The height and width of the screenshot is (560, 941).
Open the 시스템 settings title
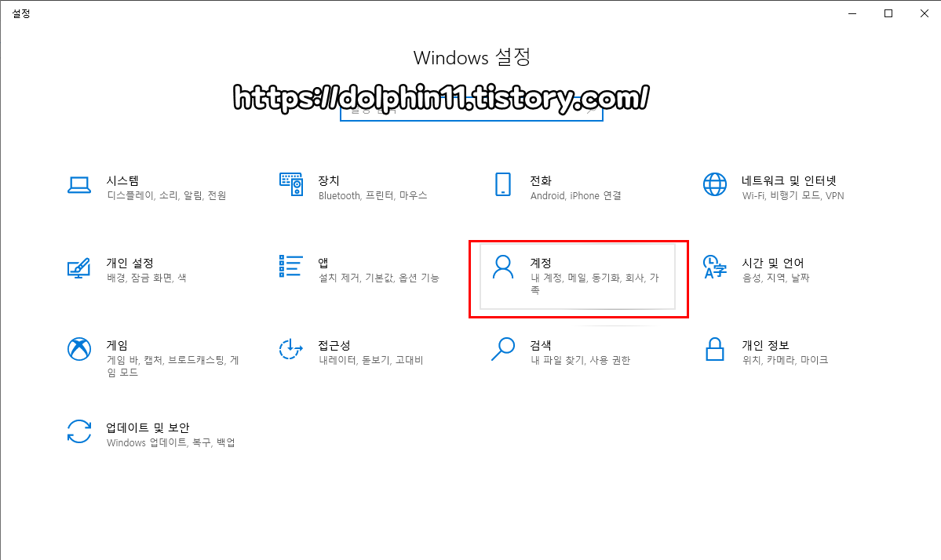[123, 180]
